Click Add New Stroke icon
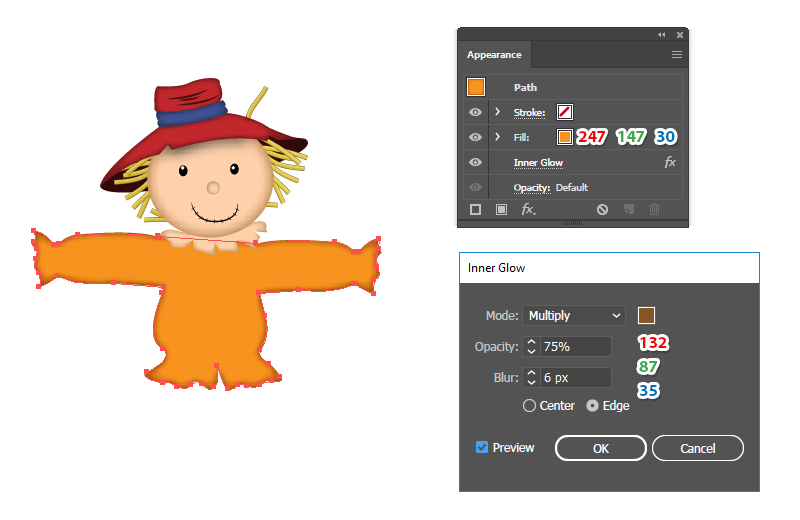This screenshot has height=520, width=800. pos(476,209)
